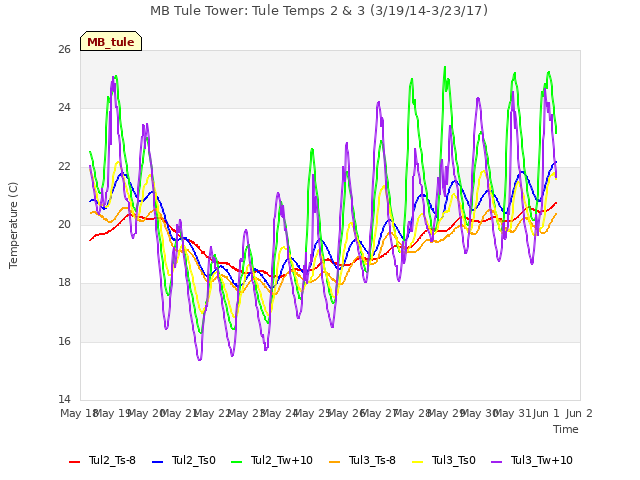Click the yellow Tul3_Ts0 legend swatch
640x480 pixels.
[418, 462]
